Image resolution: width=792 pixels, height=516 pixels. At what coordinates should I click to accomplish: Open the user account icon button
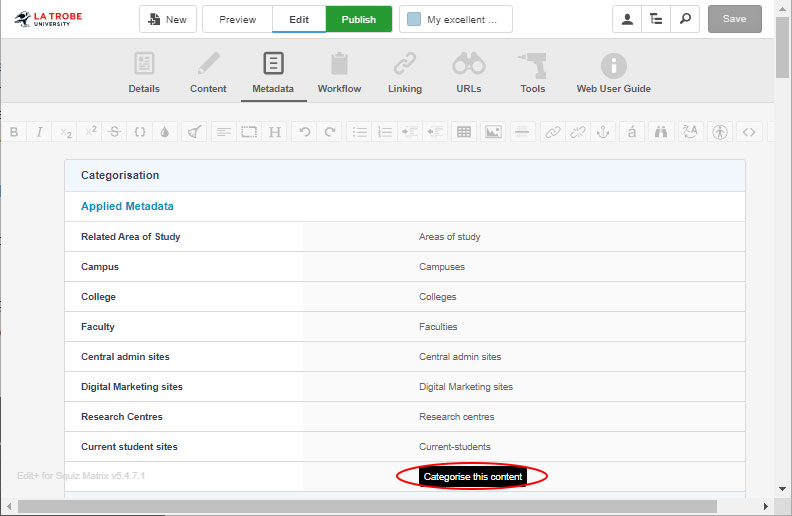coord(627,19)
